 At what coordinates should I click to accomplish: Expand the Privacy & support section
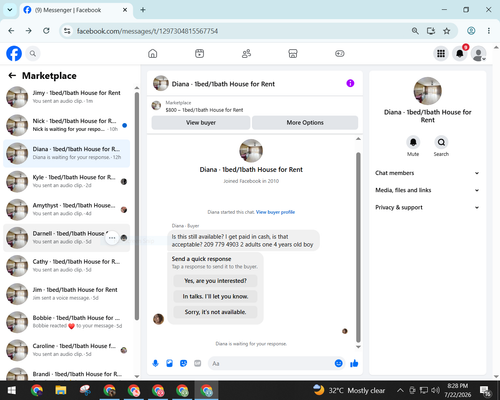point(427,207)
